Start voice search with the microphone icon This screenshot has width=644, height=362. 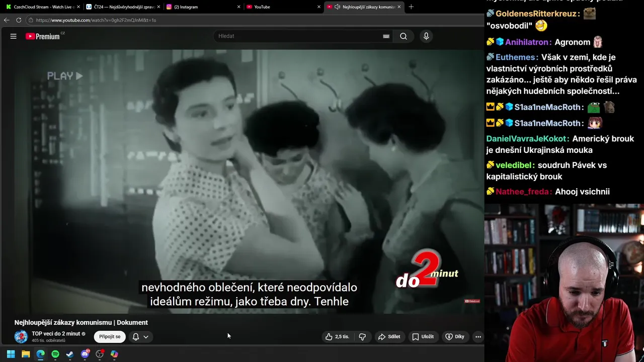point(426,36)
